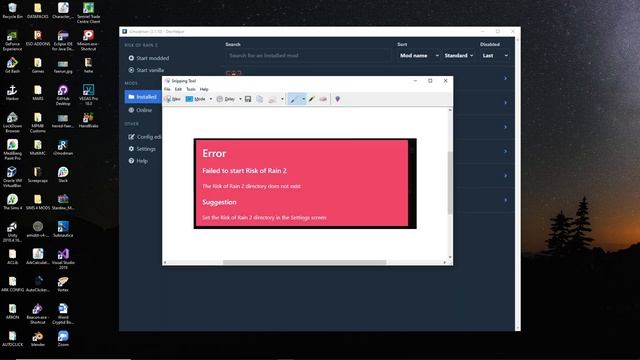
Task: Open the SIMS 4 MODS folder on desktop
Action: click(x=38, y=202)
